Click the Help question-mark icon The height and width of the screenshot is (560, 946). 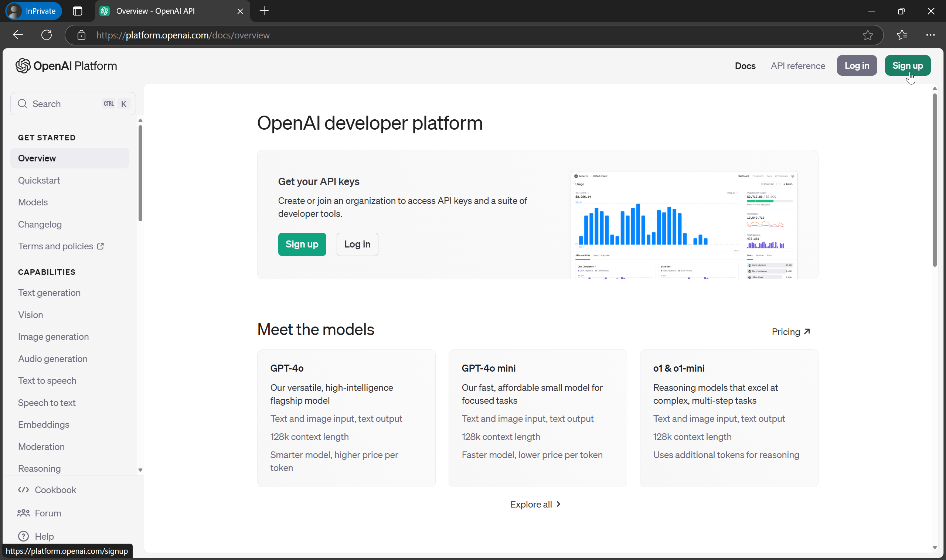tap(23, 536)
